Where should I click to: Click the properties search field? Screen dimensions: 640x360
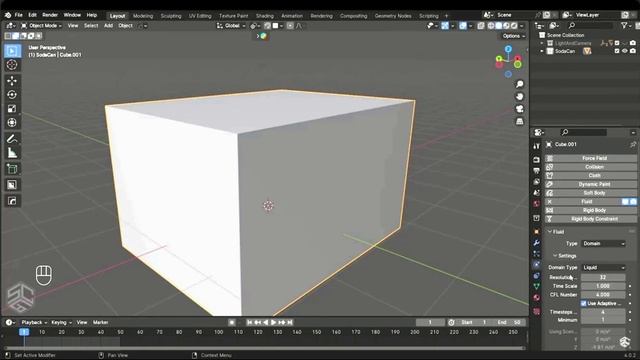(x=584, y=132)
